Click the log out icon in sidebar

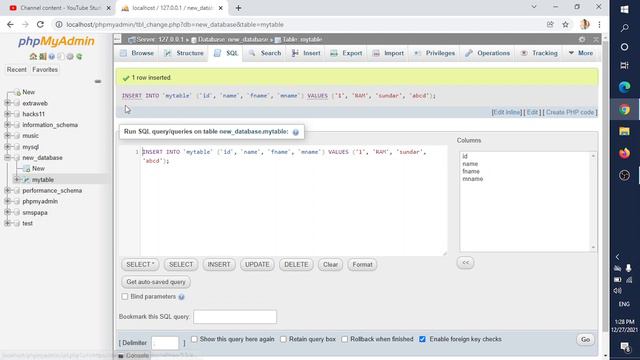click(x=42, y=56)
